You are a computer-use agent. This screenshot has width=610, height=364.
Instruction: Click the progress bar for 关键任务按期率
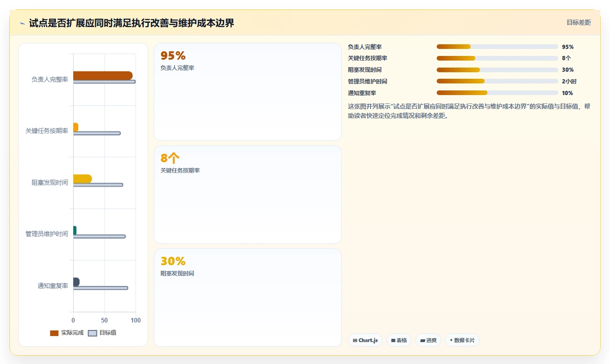(497, 58)
